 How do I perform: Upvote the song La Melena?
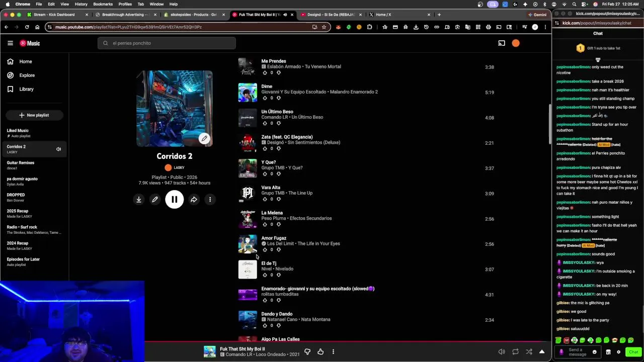click(x=265, y=224)
